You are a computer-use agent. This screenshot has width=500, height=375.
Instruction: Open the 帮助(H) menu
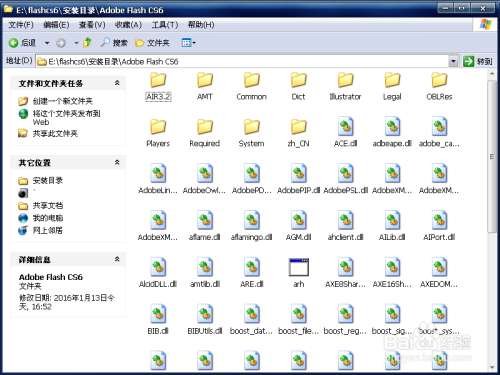[x=201, y=25]
